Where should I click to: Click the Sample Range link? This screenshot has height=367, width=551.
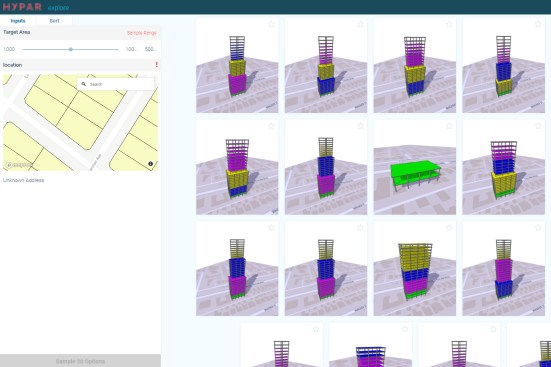coord(141,33)
